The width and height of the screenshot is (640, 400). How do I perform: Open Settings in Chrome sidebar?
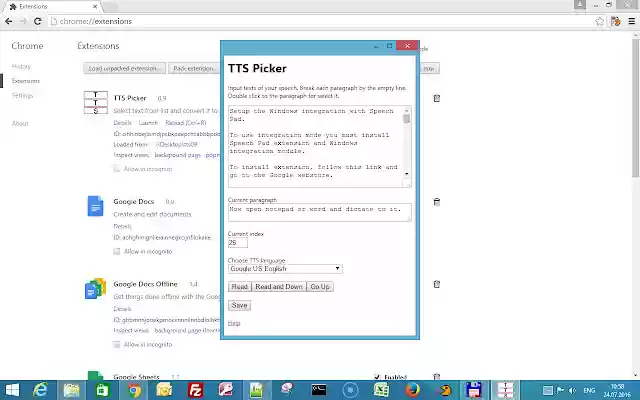22,96
